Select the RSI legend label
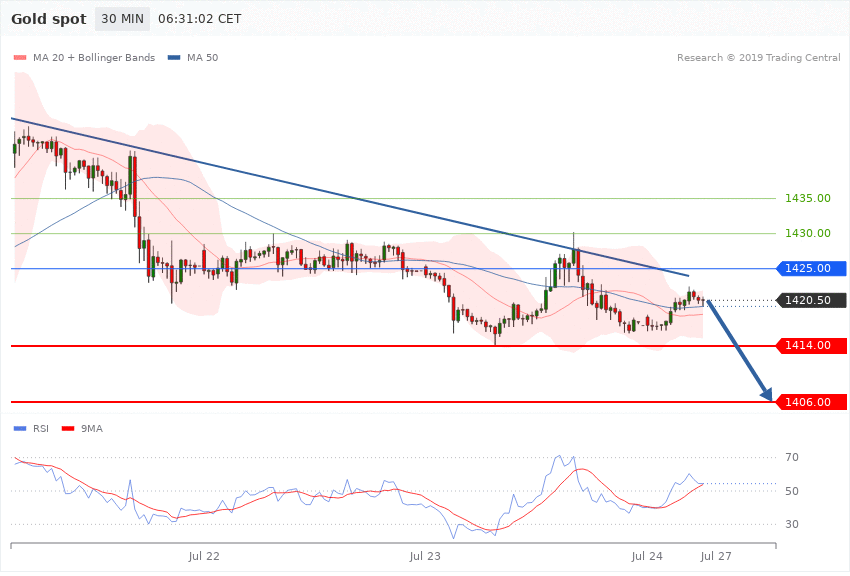The width and height of the screenshot is (850, 576). point(41,429)
